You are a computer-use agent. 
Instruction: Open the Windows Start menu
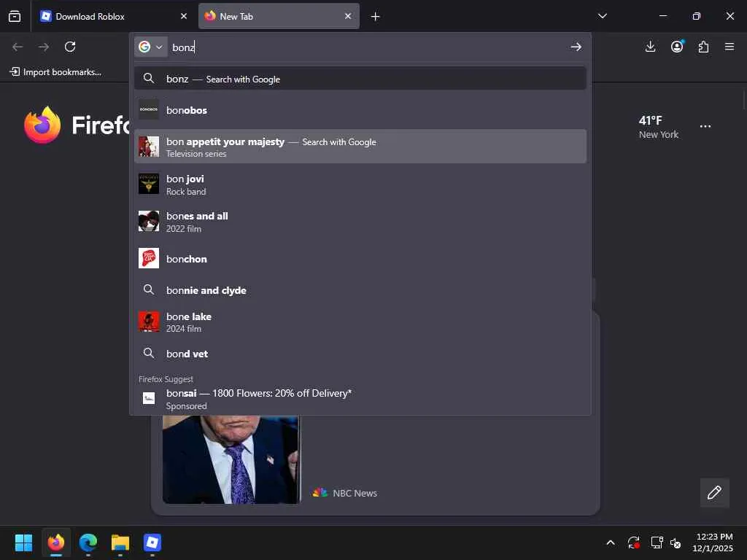(x=23, y=542)
